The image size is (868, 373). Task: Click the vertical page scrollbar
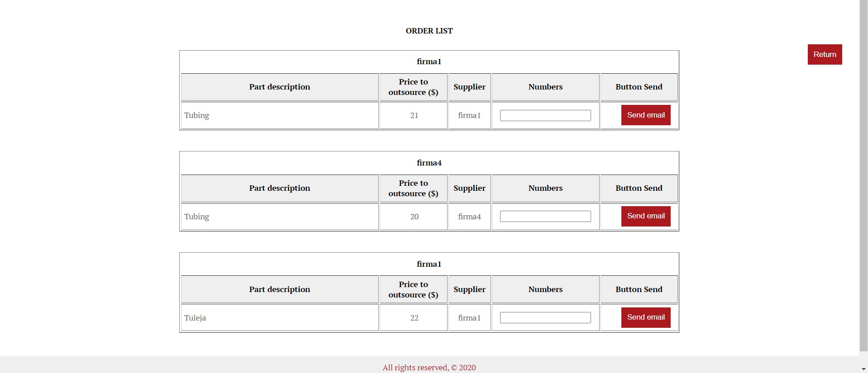[863, 175]
